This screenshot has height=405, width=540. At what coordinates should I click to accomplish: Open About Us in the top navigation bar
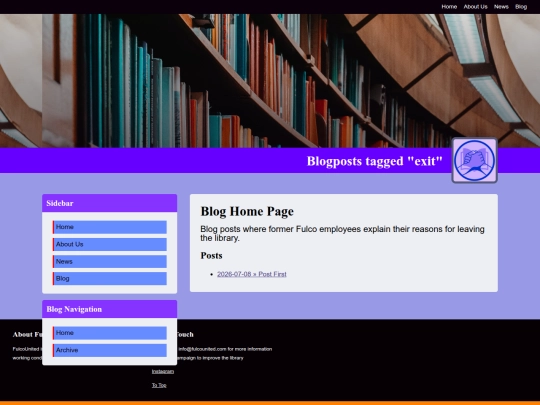pos(475,7)
